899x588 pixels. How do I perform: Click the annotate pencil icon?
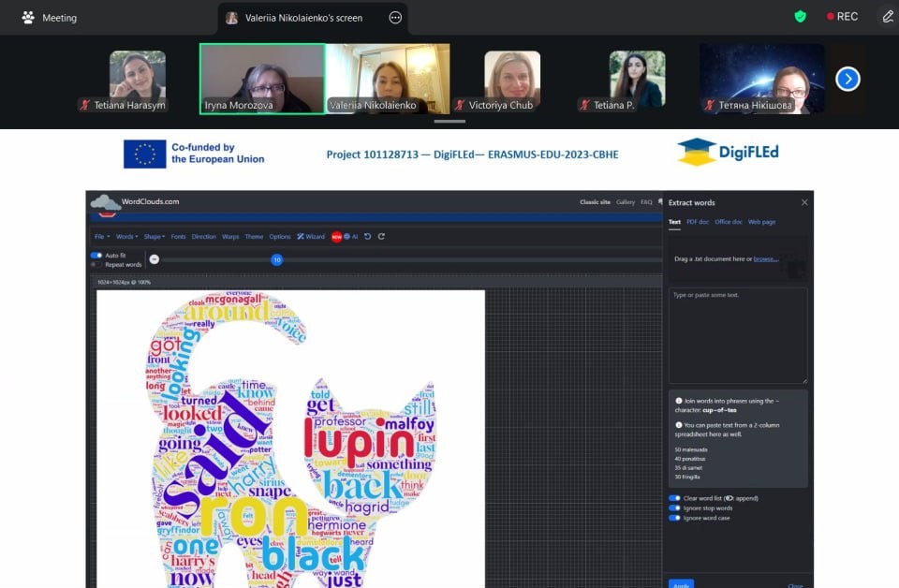[x=888, y=17]
